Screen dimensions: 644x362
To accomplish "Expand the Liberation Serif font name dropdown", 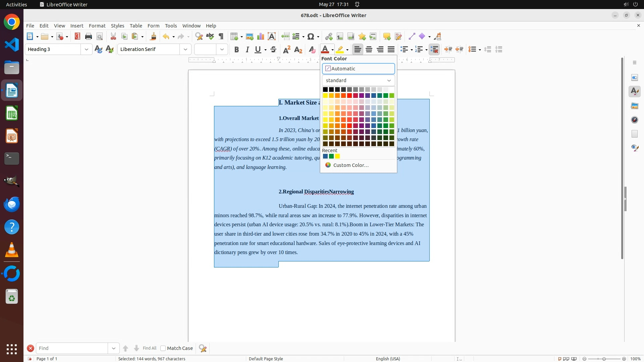I will point(185,50).
